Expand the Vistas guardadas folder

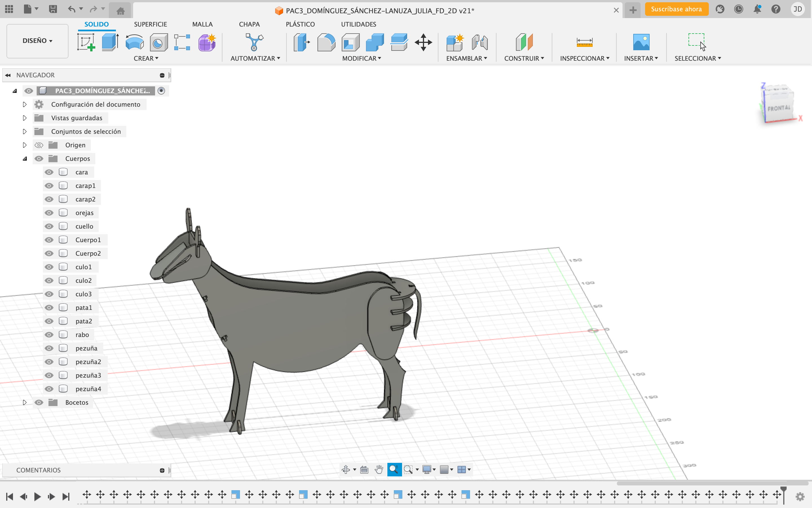click(25, 118)
